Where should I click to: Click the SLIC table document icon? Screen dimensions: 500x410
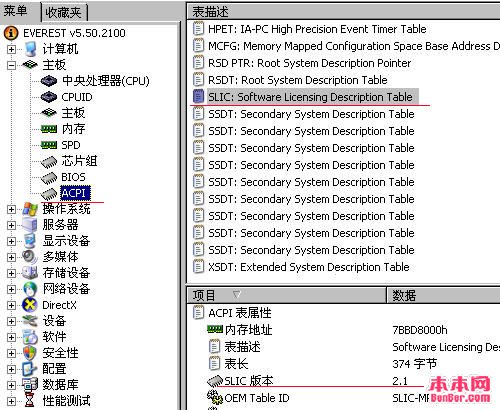pyautogui.click(x=198, y=97)
